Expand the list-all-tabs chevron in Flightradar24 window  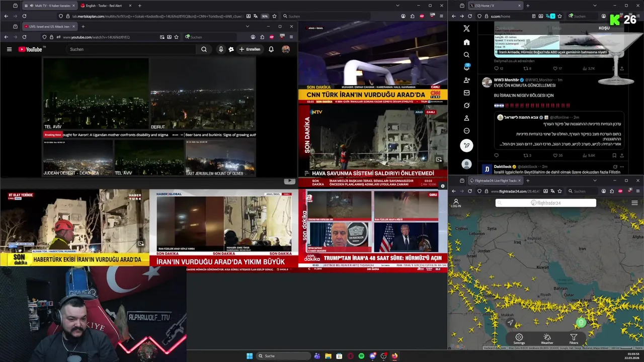pyautogui.click(x=595, y=180)
